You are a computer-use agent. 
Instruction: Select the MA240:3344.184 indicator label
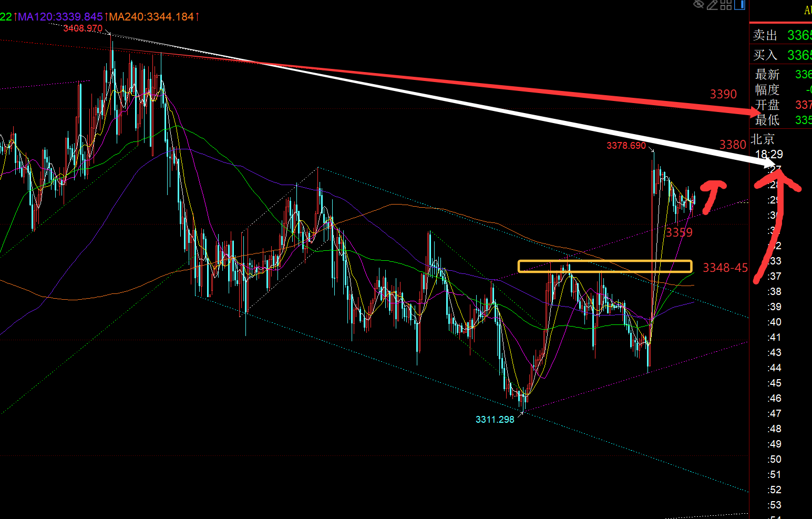click(151, 17)
